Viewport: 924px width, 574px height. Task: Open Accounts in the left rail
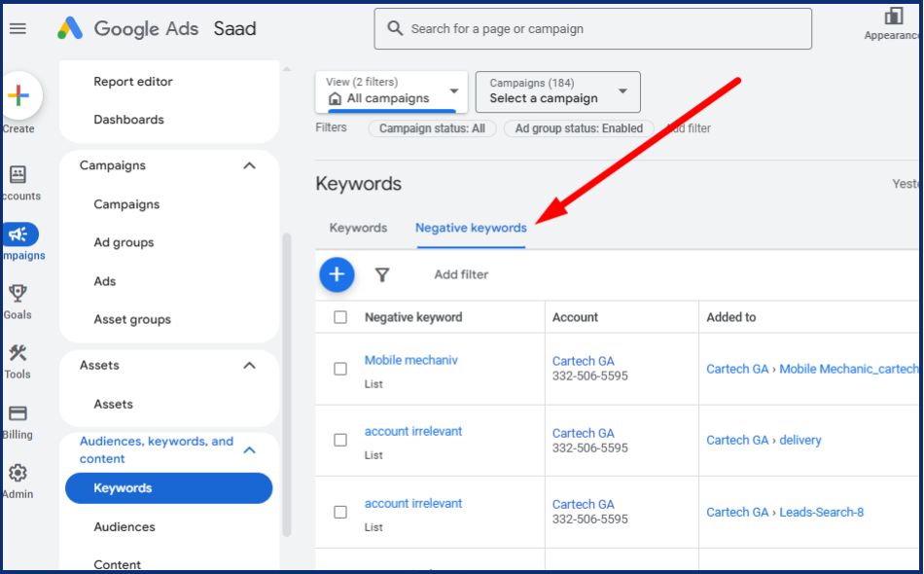pos(18,174)
